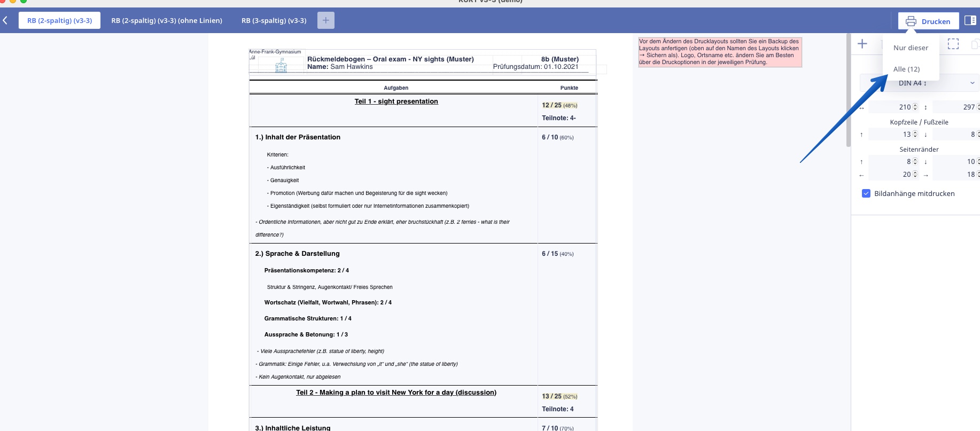Click 'Teilnote: 4' under Teil 2
The height and width of the screenshot is (431, 980).
(557, 409)
